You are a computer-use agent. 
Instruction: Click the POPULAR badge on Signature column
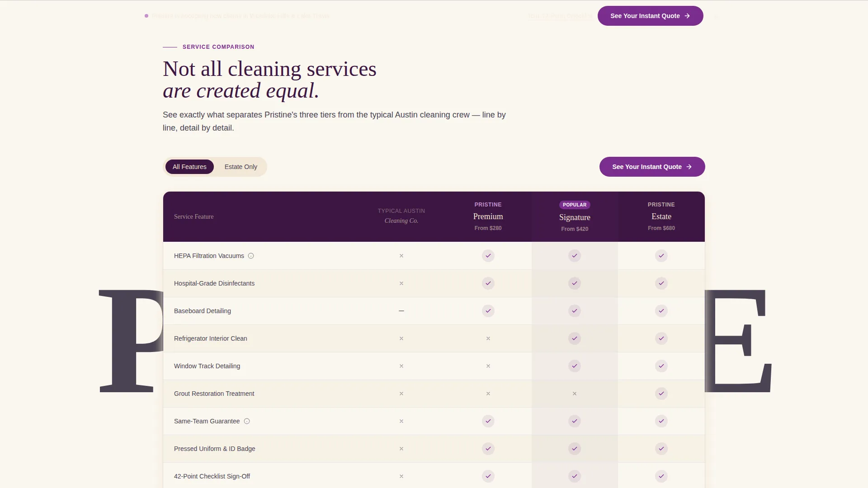575,205
